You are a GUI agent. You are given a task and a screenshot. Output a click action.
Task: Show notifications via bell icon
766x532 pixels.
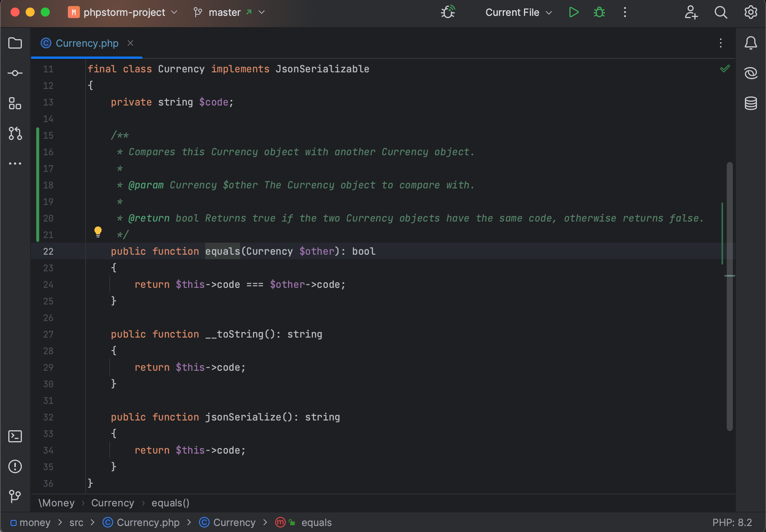[751, 43]
